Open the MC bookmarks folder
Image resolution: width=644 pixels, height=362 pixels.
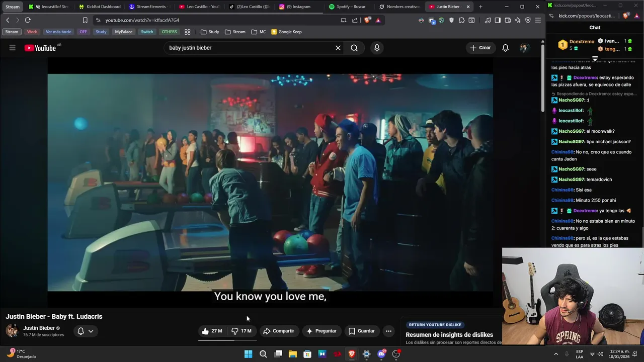point(258,32)
